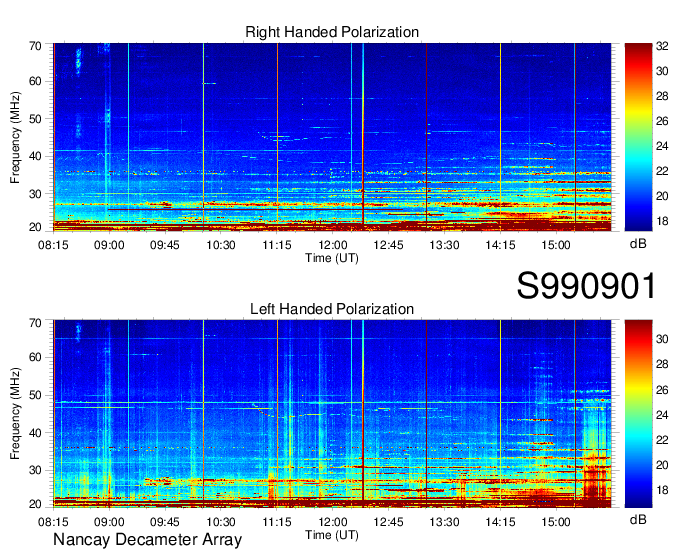Click the 08:15 time tick of Right Handed plot
680x552 pixels.
[x=53, y=245]
